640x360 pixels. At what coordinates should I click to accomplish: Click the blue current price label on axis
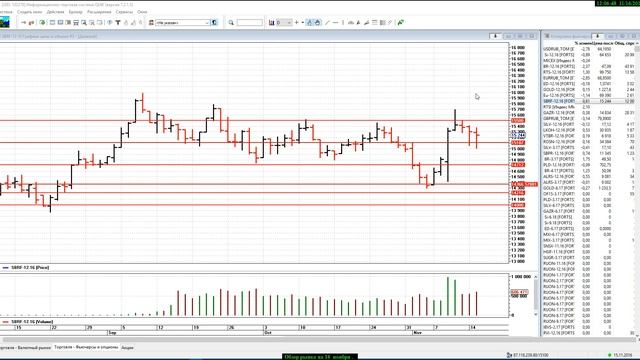pyautogui.click(x=518, y=135)
